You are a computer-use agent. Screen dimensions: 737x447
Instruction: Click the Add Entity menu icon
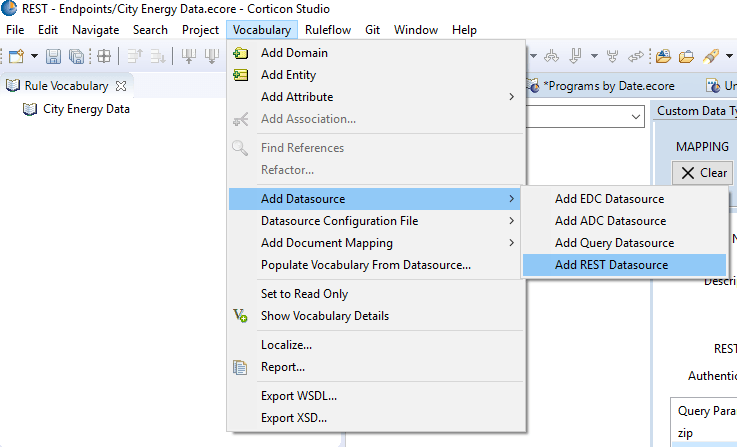(240, 75)
